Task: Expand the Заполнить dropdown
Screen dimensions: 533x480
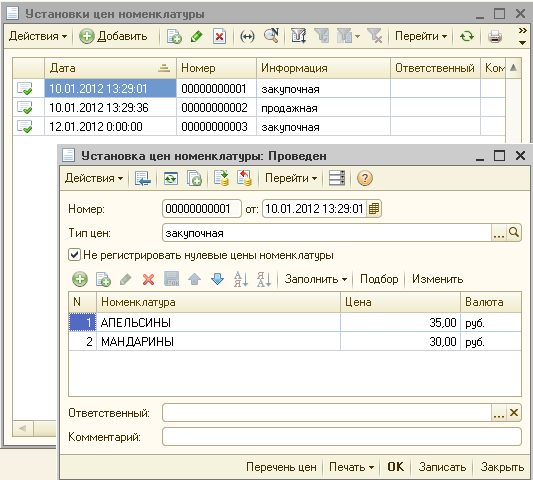Action: pyautogui.click(x=316, y=279)
